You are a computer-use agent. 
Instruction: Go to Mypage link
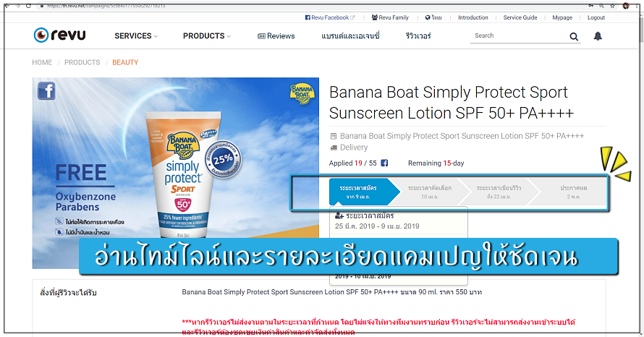point(562,17)
